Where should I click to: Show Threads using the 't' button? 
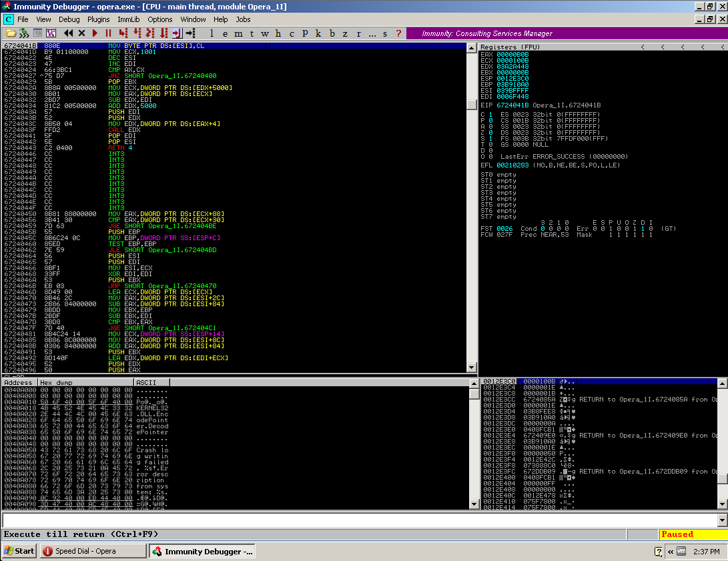pyautogui.click(x=252, y=33)
